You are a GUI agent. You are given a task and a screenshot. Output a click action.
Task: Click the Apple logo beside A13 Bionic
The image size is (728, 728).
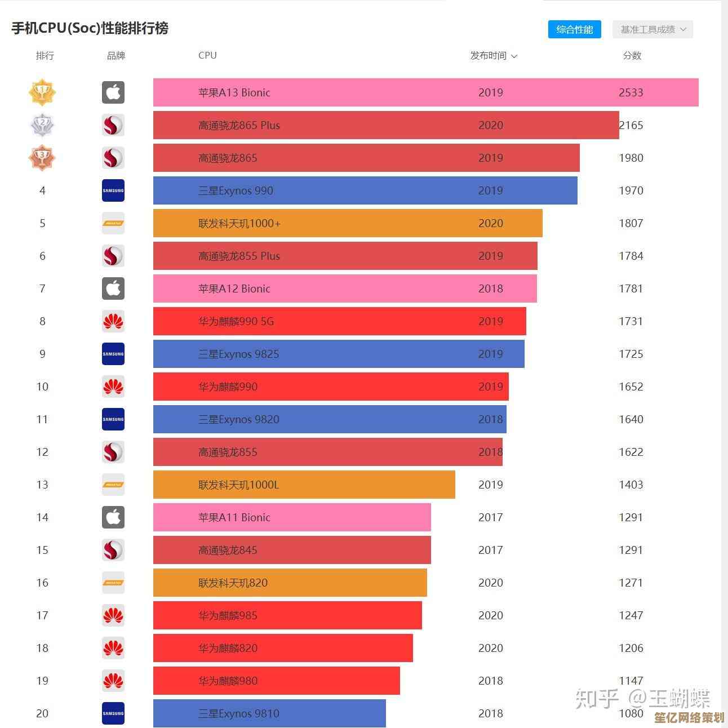point(113,92)
